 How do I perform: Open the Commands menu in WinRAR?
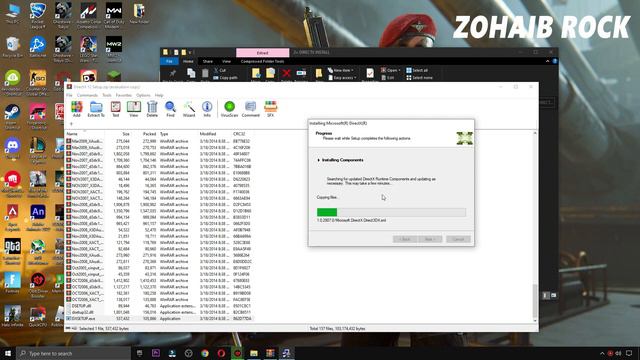87,95
